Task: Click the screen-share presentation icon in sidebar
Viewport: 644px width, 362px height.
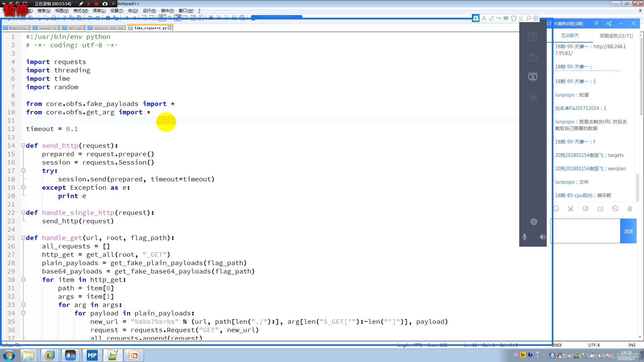Action: pos(533,77)
